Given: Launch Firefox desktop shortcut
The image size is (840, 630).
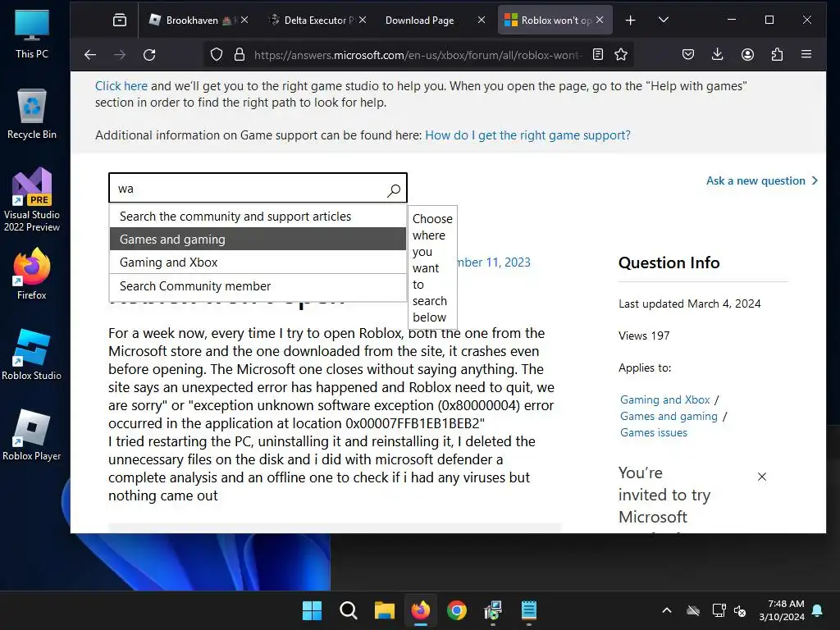Looking at the screenshot, I should click(x=32, y=274).
